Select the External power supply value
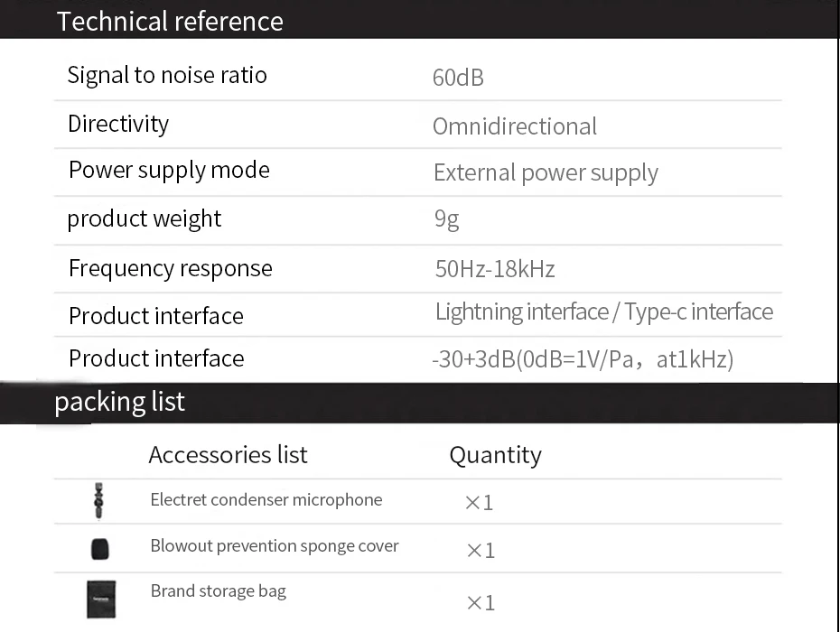The image size is (840, 632). [546, 173]
